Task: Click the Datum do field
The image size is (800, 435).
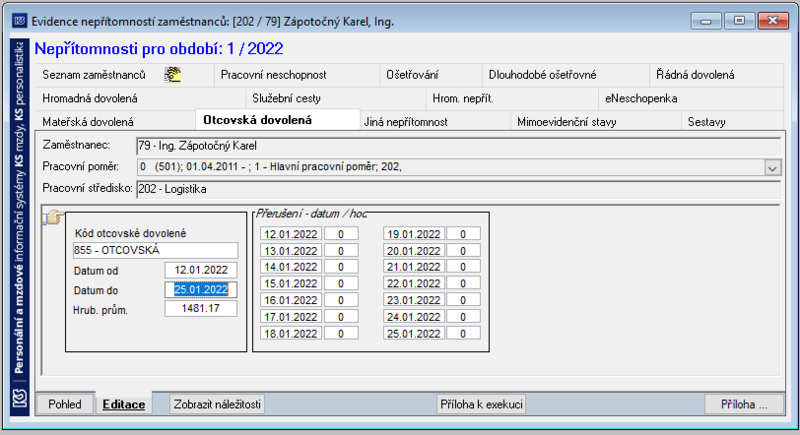Action: click(x=201, y=290)
